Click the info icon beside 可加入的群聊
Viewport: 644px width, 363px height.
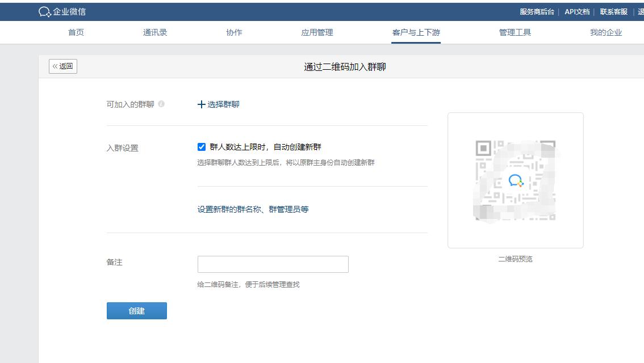click(162, 104)
